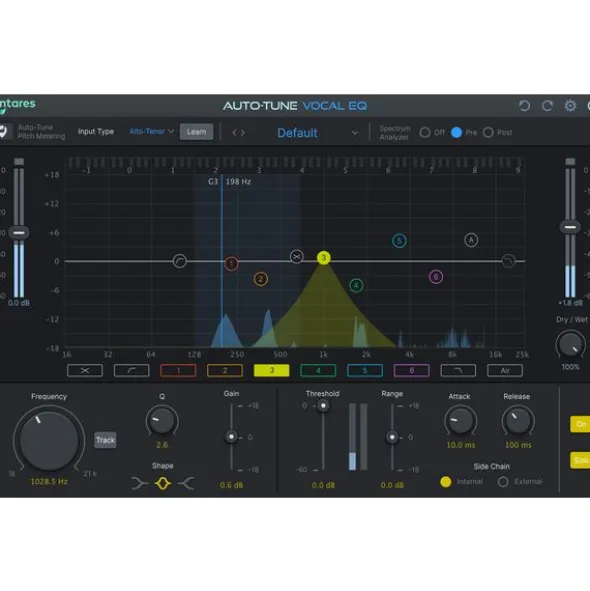
Task: Choose the low shelf shape icon
Action: click(x=139, y=483)
